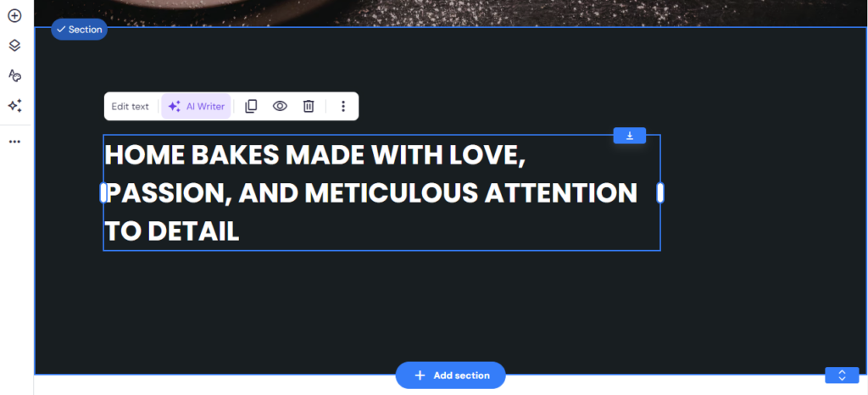Image resolution: width=868 pixels, height=395 pixels.
Task: Open the global text styles panel
Action: (14, 75)
